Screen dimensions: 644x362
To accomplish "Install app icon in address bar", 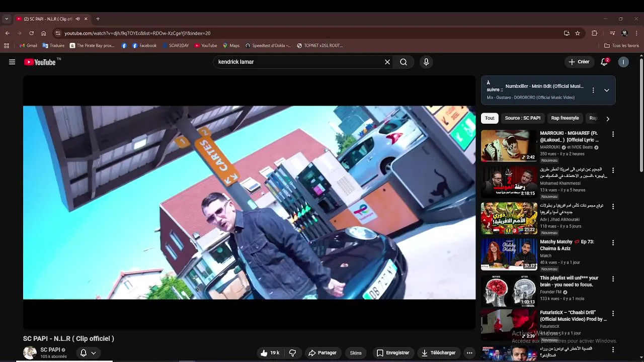I will point(567,33).
